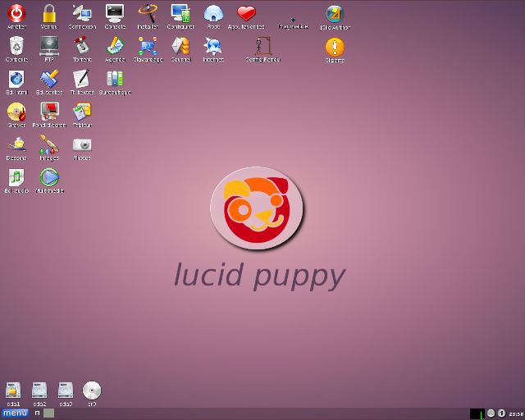Launch the Clavardage chat icon
Viewport: 525px width, 420px height.
(148, 46)
